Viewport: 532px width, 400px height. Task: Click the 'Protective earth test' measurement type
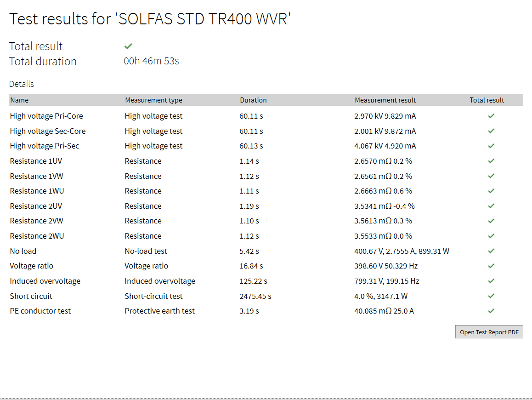click(160, 311)
